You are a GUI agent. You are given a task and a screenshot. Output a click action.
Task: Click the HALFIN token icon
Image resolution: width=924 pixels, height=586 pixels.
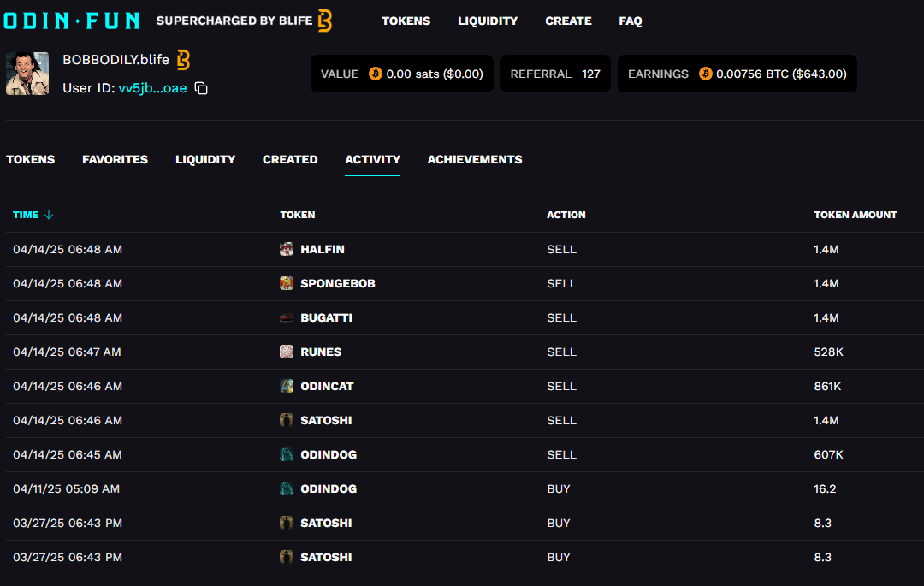point(287,249)
